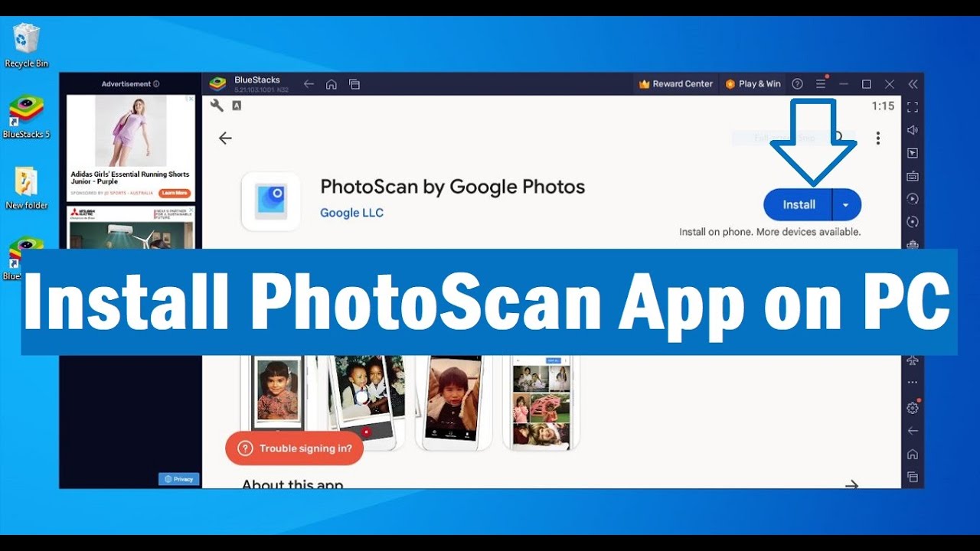This screenshot has height=551, width=980.
Task: Collapse the side toolbar with double chevron
Action: coord(913,84)
